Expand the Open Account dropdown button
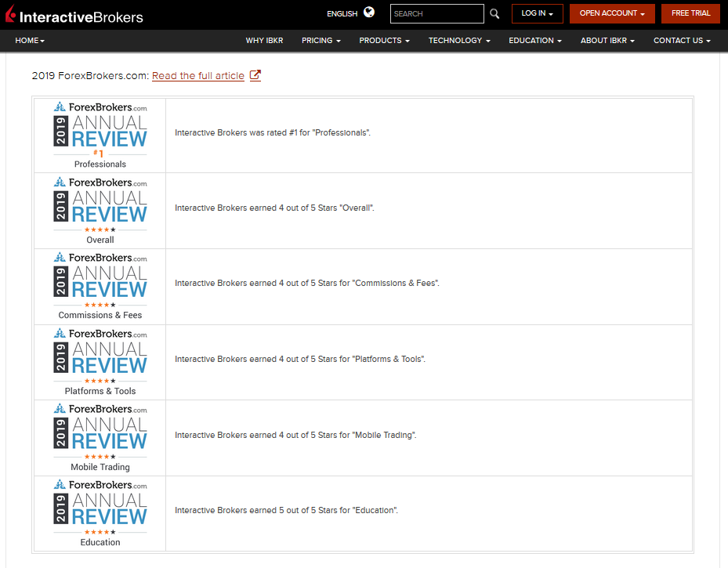Image resolution: width=728 pixels, height=568 pixels. 612,13
